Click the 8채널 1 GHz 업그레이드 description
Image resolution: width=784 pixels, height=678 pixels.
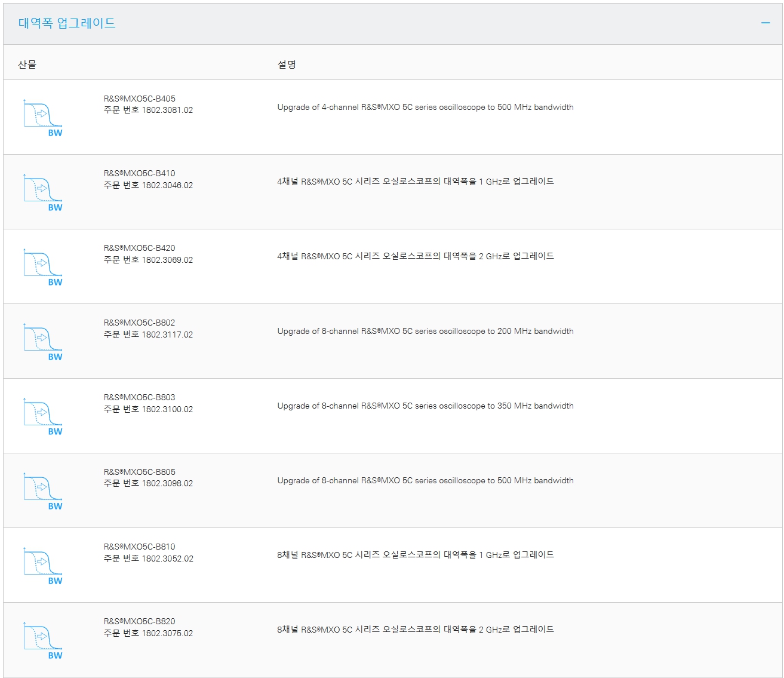click(x=416, y=555)
